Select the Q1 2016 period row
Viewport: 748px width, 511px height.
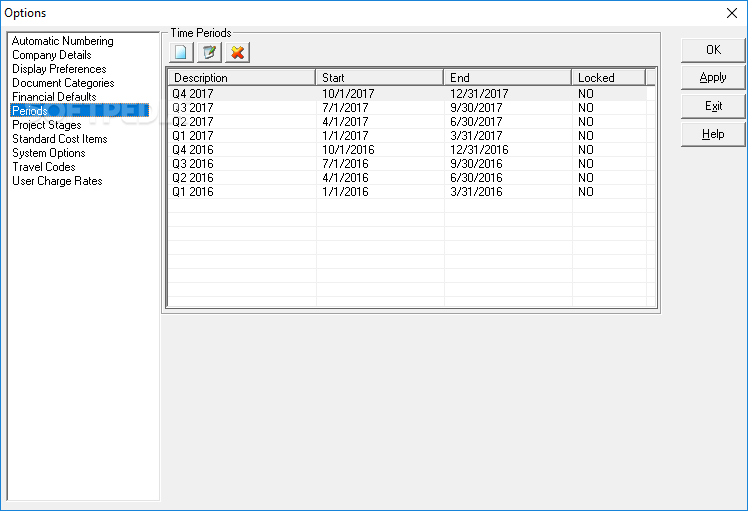click(408, 192)
